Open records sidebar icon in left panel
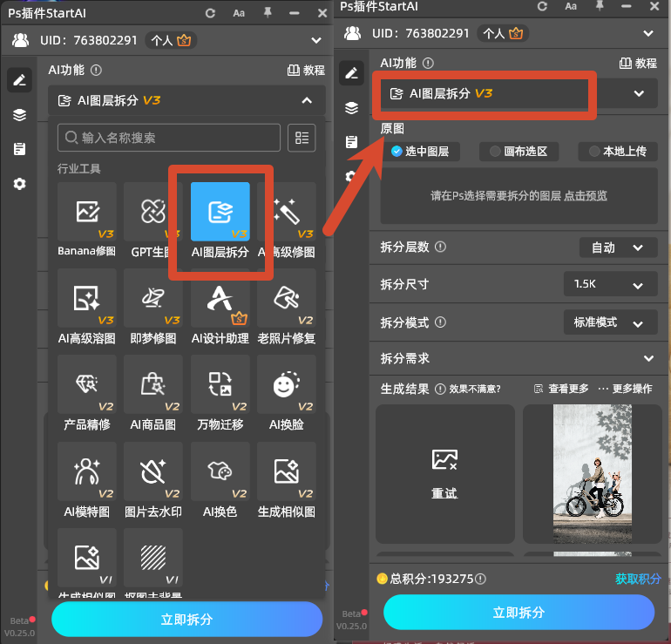 [x=19, y=149]
